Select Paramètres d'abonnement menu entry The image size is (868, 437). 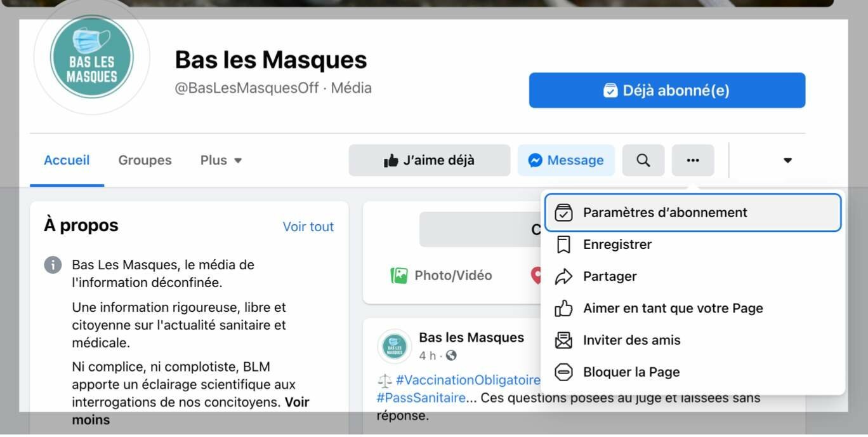pyautogui.click(x=693, y=213)
